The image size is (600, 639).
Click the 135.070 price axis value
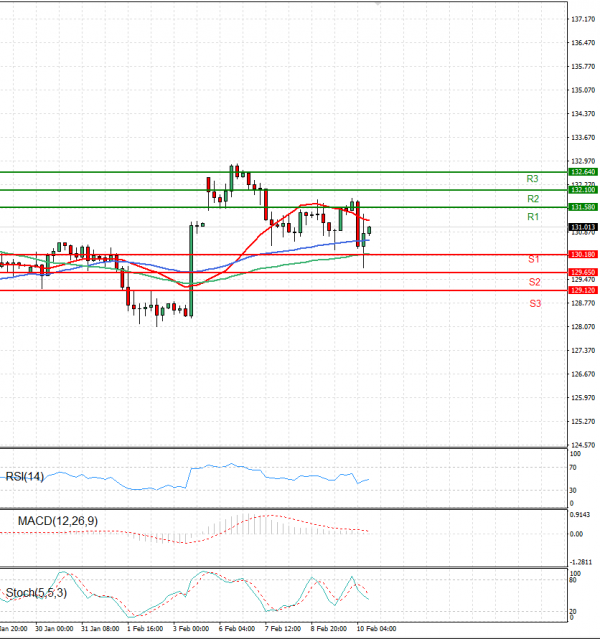583,90
